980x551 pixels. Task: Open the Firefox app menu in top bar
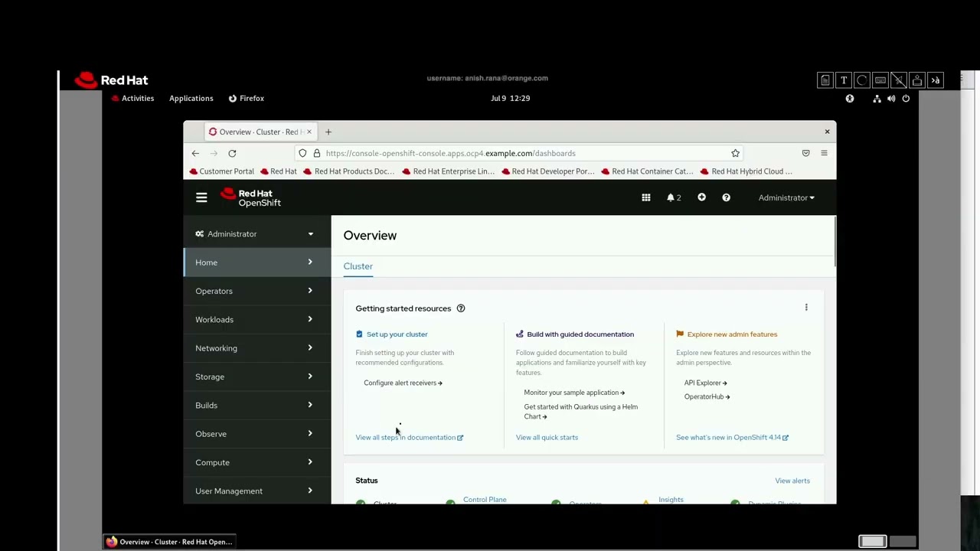[247, 99]
